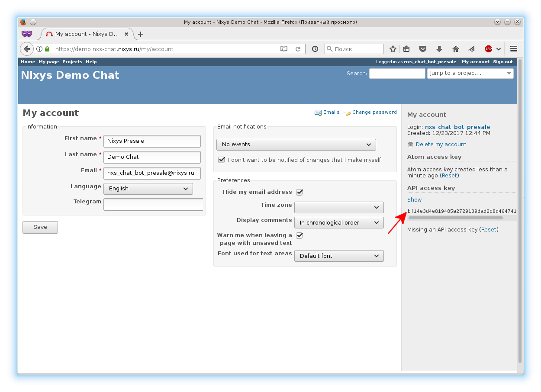Select the My account browser tab
The height and width of the screenshot is (392, 541).
[x=87, y=34]
